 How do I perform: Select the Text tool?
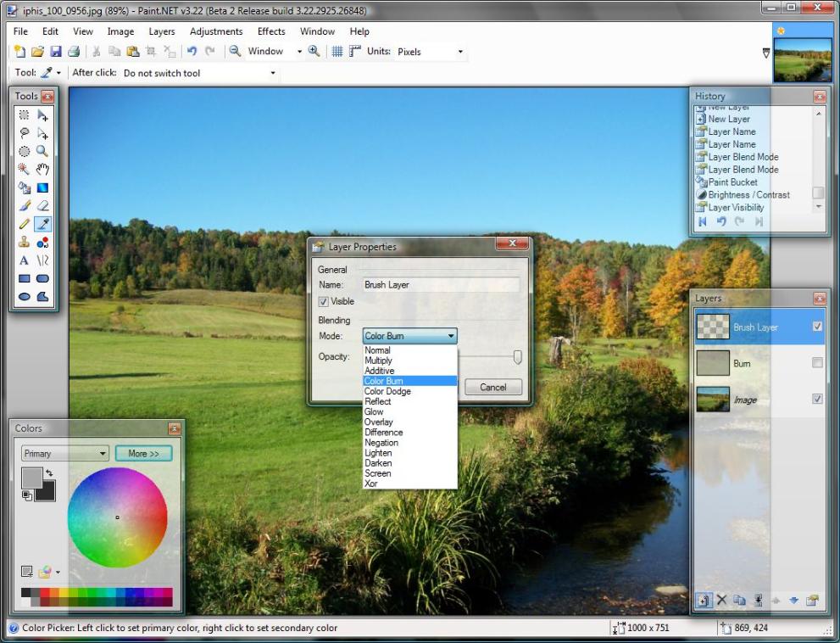25,260
